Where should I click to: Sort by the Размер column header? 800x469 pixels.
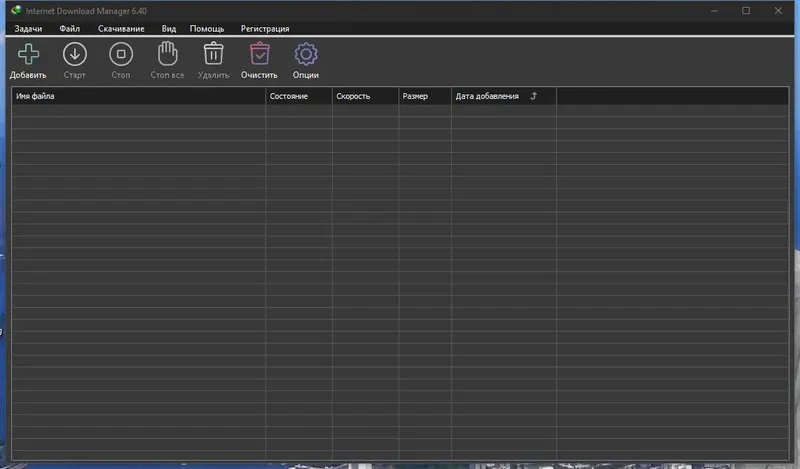pyautogui.click(x=425, y=96)
